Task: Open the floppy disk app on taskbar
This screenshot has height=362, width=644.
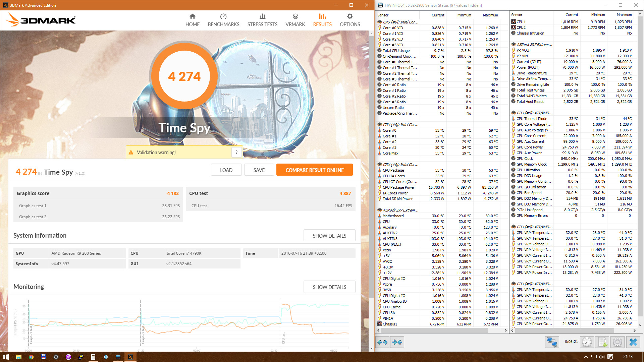Action: tap(43, 357)
